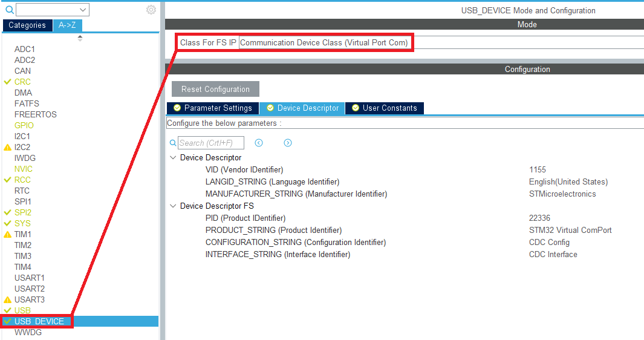644x340 pixels.
Task: Switch to the Parameter Settings tab
Action: 212,108
